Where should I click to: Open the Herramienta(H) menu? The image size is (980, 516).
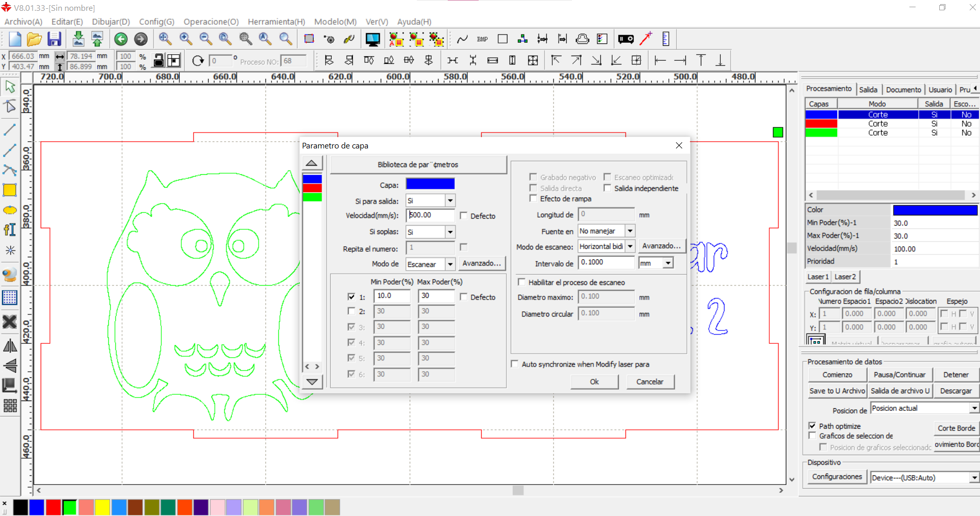(276, 22)
